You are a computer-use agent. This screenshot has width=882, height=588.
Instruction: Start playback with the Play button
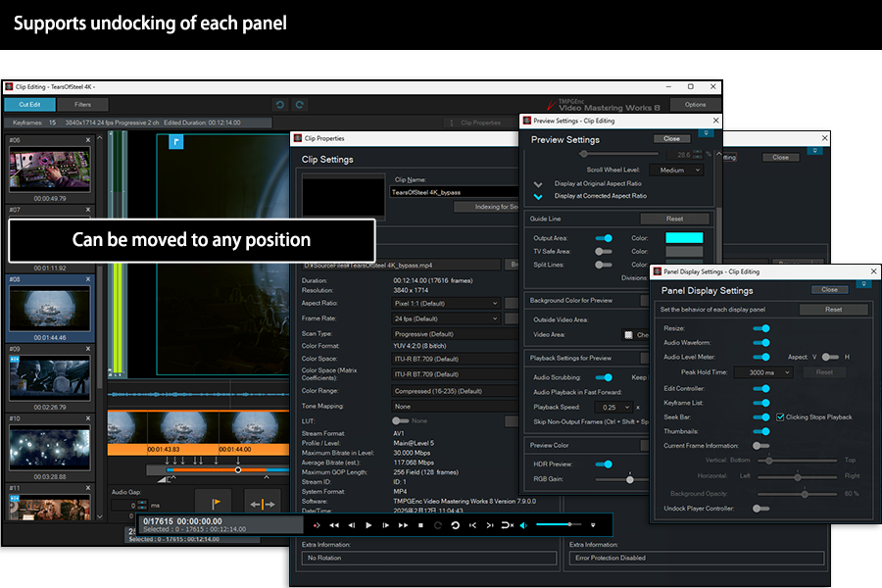click(368, 525)
